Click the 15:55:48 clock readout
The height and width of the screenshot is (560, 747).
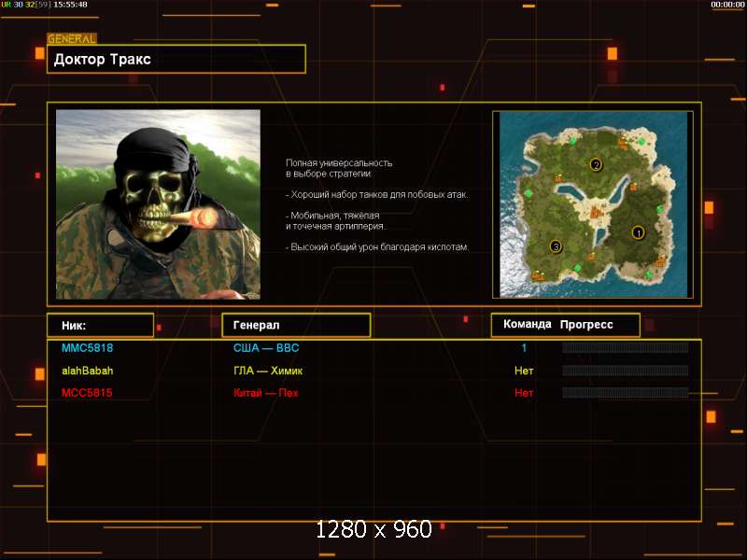click(70, 5)
